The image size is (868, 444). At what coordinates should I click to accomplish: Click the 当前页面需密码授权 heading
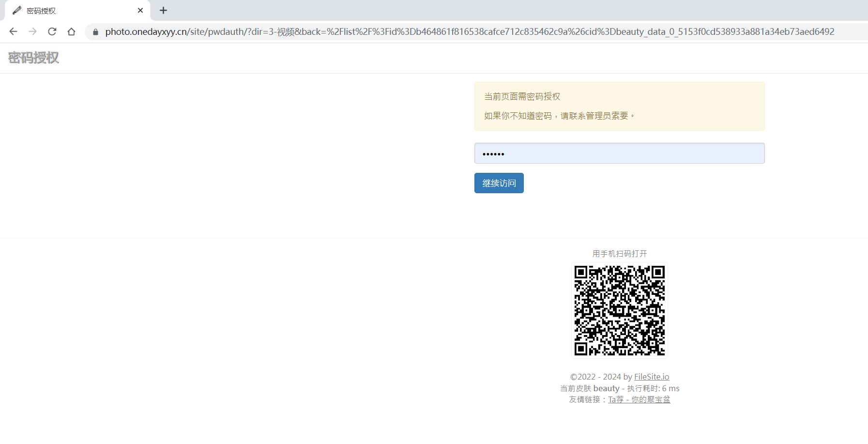click(x=522, y=96)
